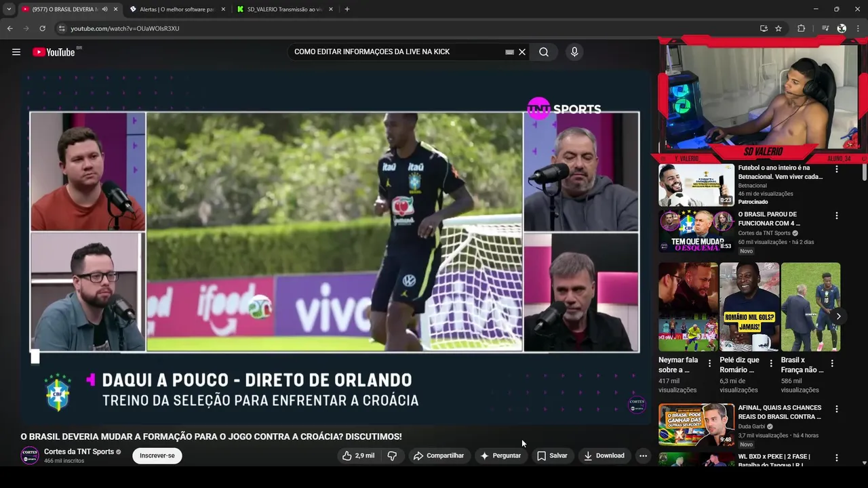Viewport: 868px width, 488px height.
Task: Open Cortes da TNT Sports channel avatar
Action: pos(30,455)
